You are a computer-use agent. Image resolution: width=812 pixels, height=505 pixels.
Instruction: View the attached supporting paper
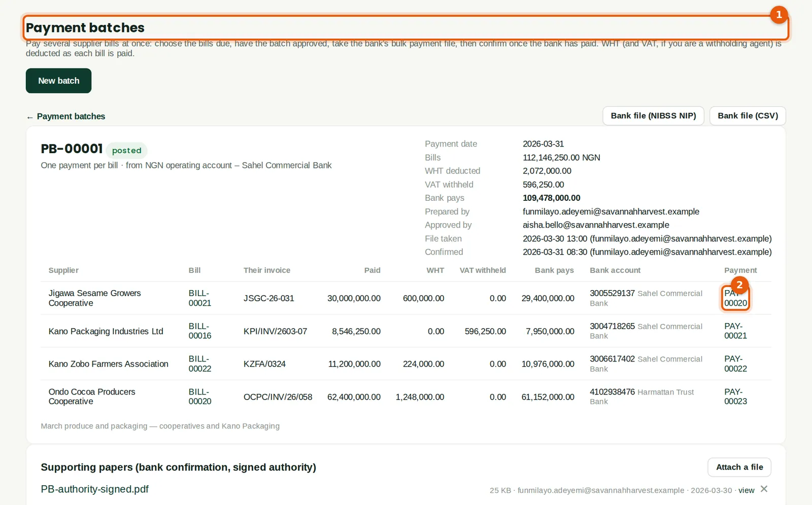[746, 490]
